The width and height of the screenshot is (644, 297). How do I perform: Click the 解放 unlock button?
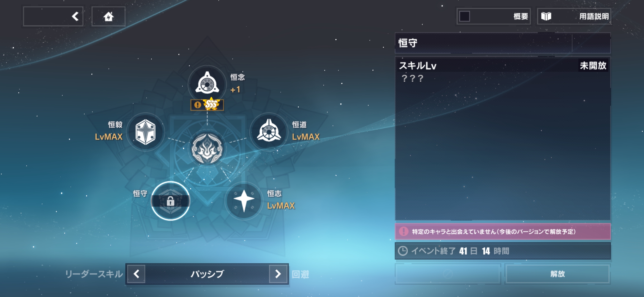558,274
